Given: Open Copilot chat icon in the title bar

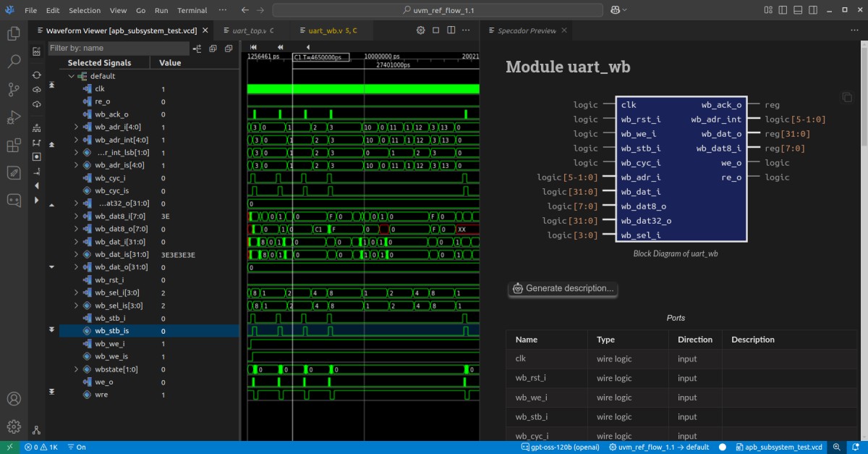Looking at the screenshot, I should coord(616,10).
